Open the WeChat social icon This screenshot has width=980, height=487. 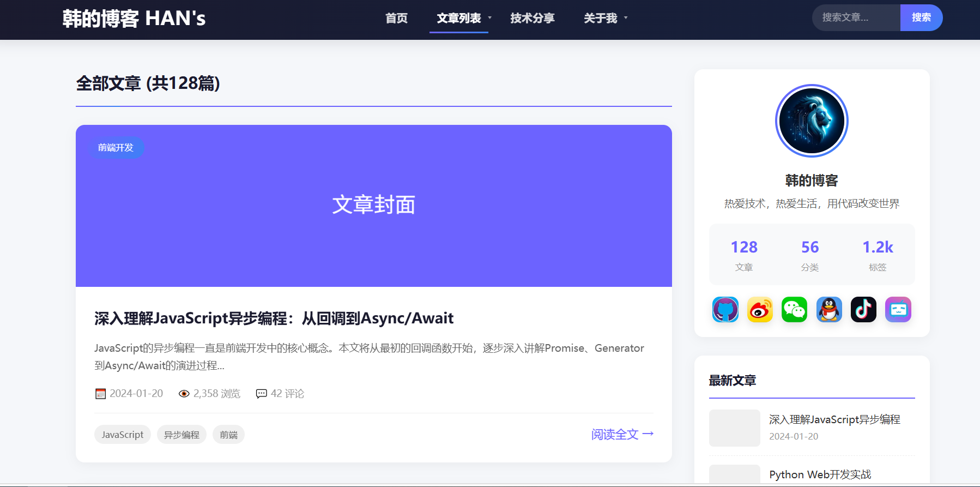794,310
